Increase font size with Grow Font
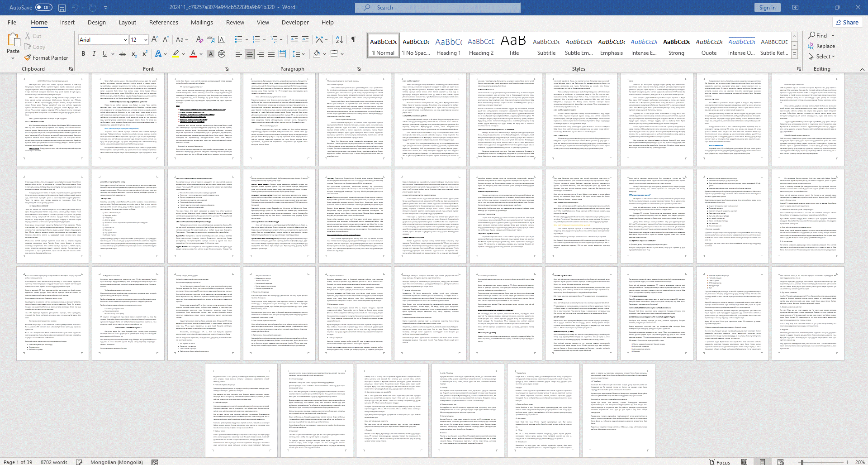868x465 pixels. click(155, 39)
